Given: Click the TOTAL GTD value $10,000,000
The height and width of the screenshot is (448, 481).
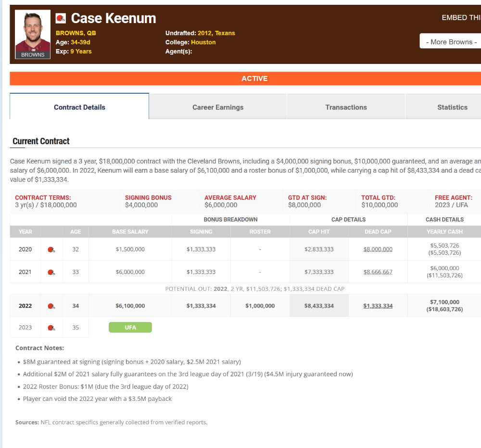Looking at the screenshot, I should (380, 205).
